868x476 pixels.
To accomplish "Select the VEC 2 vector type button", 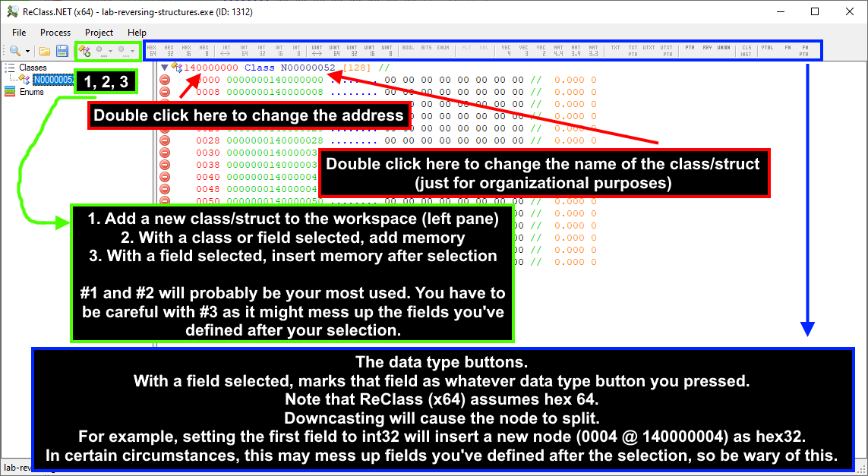I will point(541,51).
